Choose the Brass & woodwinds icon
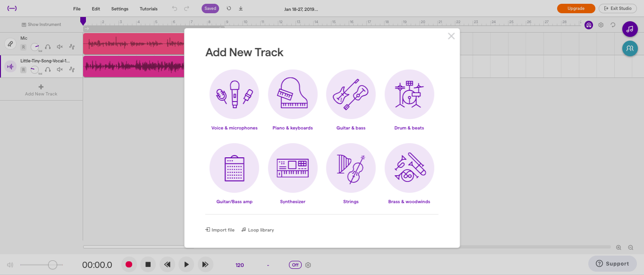644x275 pixels. [x=409, y=168]
